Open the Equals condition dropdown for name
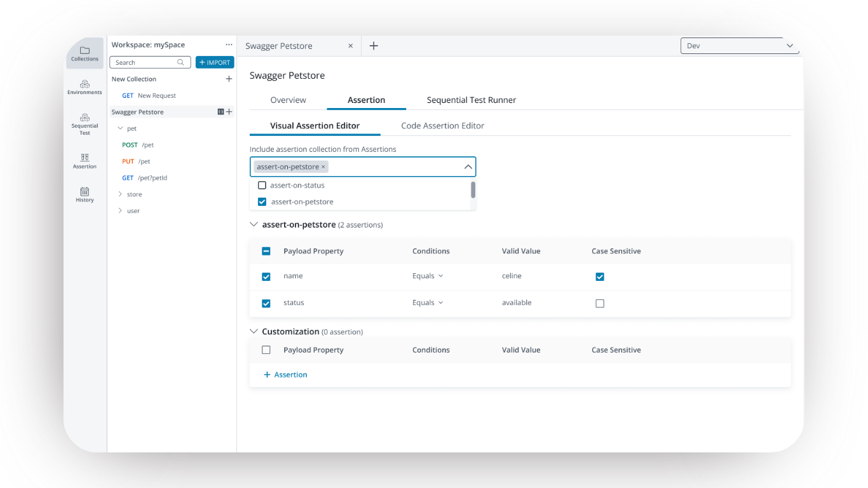 click(428, 276)
